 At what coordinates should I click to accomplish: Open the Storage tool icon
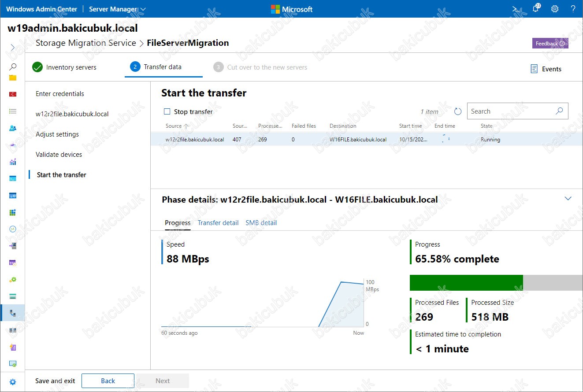(13, 296)
